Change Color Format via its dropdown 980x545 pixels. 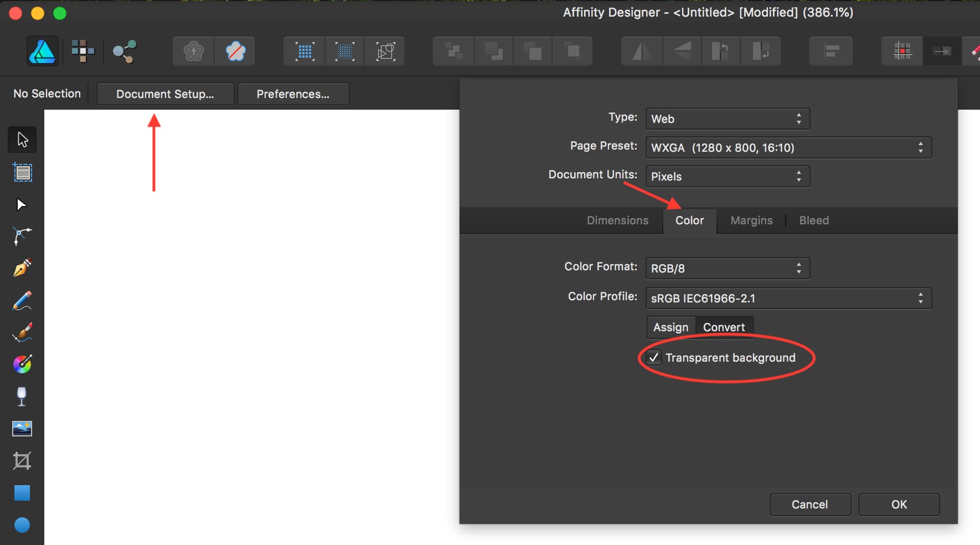[726, 268]
